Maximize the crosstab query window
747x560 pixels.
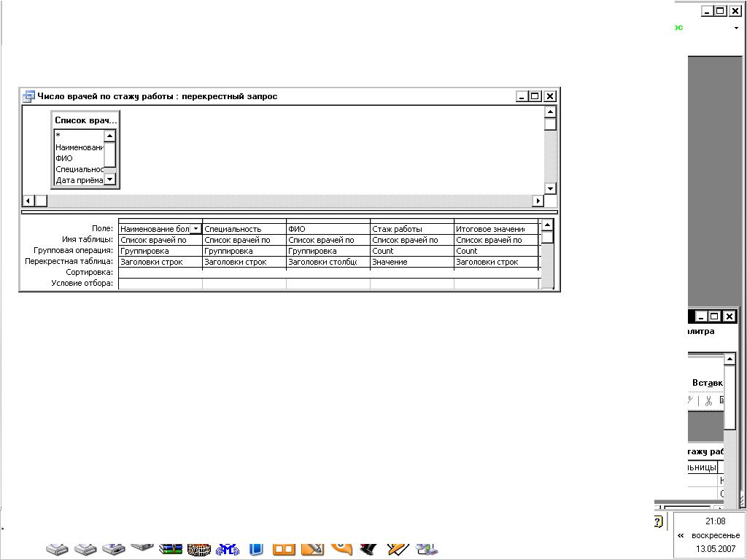pyautogui.click(x=535, y=96)
